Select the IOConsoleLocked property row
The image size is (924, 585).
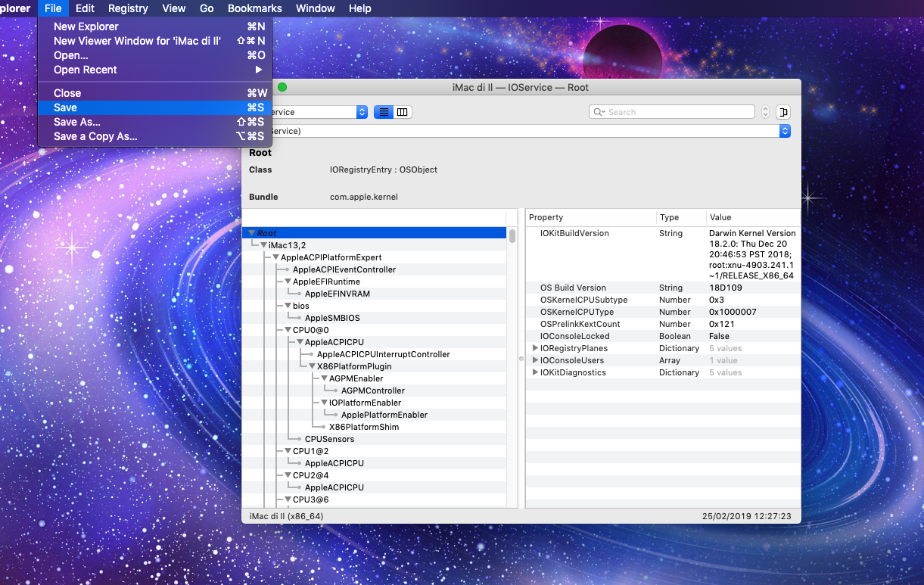click(663, 336)
